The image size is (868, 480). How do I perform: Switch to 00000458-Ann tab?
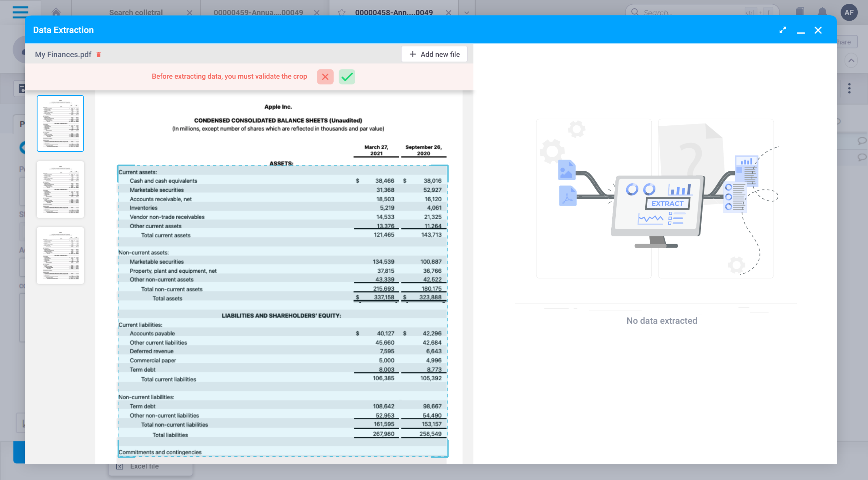(x=394, y=13)
